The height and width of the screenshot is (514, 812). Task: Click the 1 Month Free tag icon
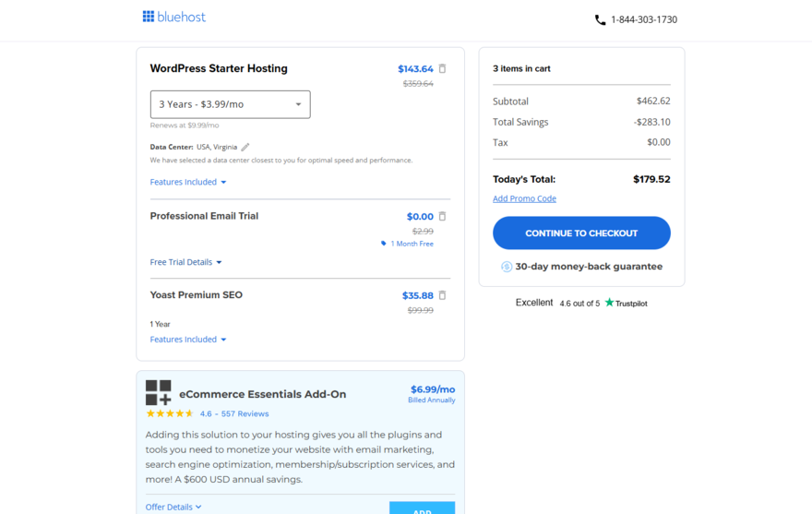click(384, 244)
